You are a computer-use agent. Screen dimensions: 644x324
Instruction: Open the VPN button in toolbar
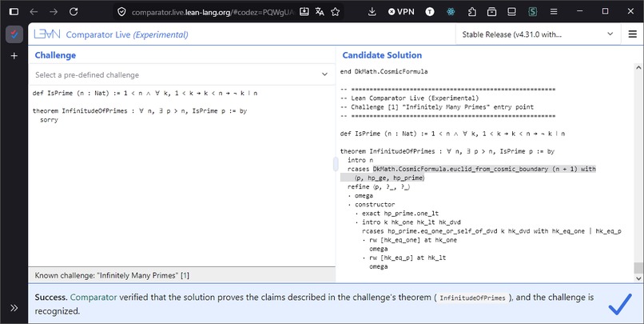point(401,11)
